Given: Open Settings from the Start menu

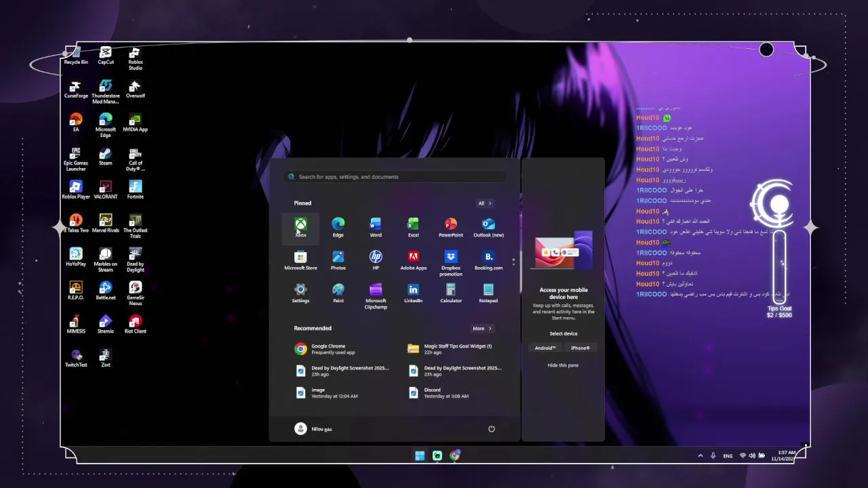Looking at the screenshot, I should pyautogui.click(x=300, y=293).
